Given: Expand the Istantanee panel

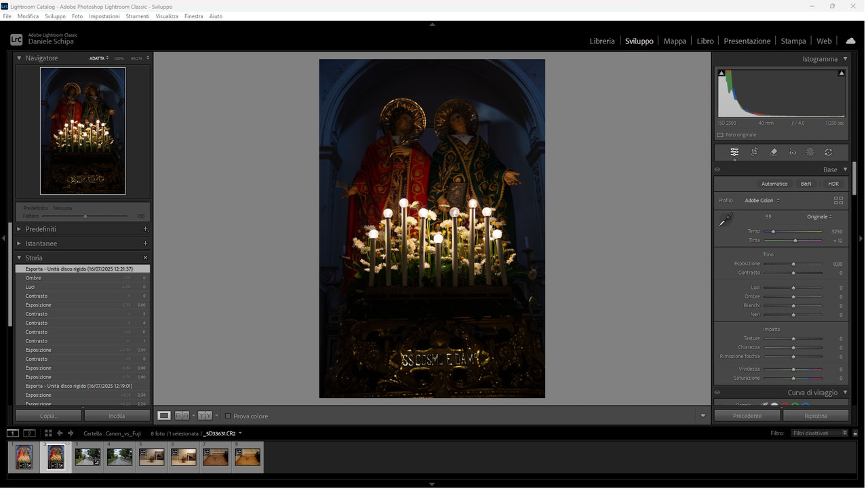Looking at the screenshot, I should point(19,243).
